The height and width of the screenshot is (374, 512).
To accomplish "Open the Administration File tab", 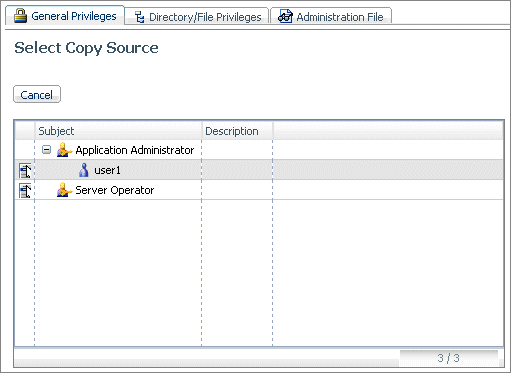I will point(331,17).
